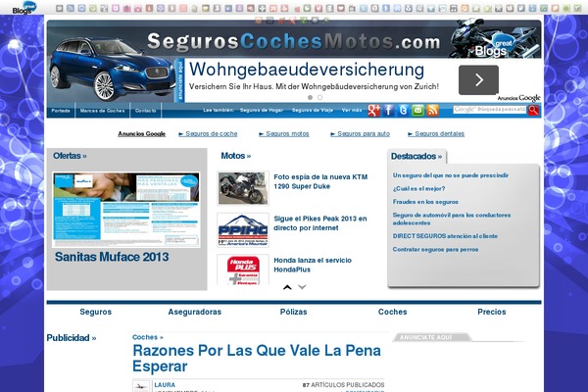
Task: Open author LAURA profile link
Action: [165, 385]
